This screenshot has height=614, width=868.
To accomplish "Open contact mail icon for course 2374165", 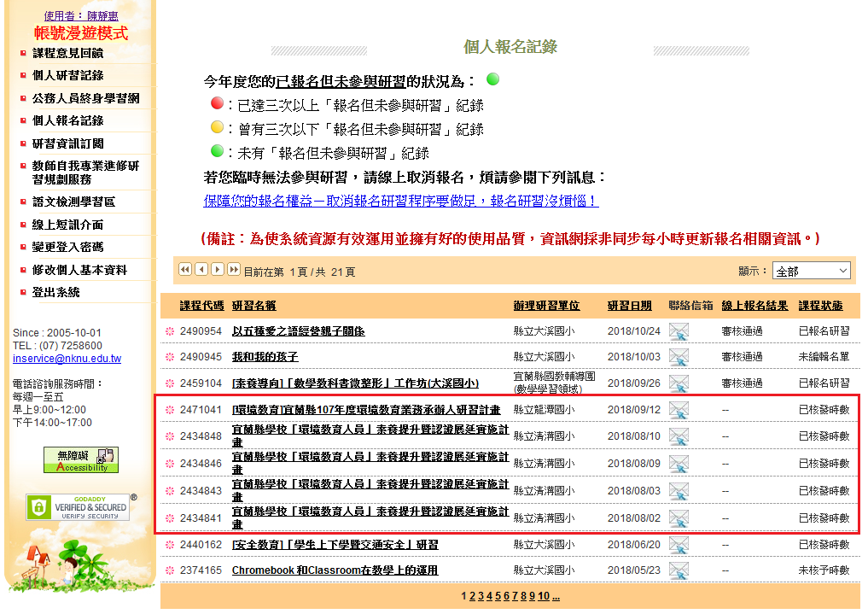I will click(x=679, y=570).
